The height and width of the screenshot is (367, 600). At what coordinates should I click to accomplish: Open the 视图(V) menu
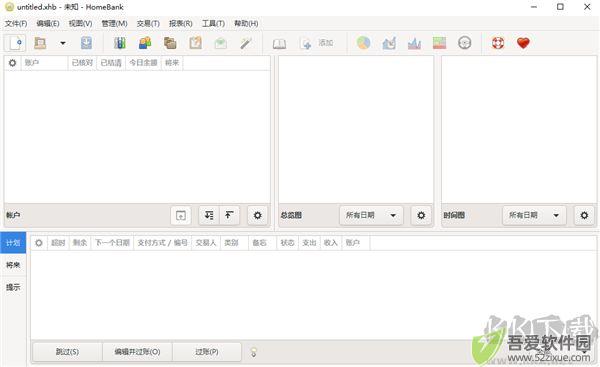tap(80, 23)
